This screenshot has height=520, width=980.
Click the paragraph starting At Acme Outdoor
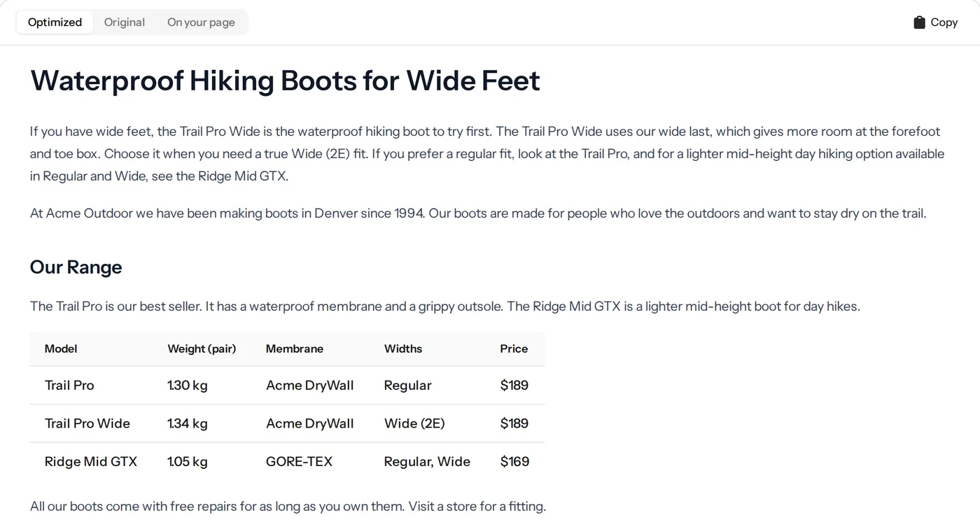[x=478, y=213]
